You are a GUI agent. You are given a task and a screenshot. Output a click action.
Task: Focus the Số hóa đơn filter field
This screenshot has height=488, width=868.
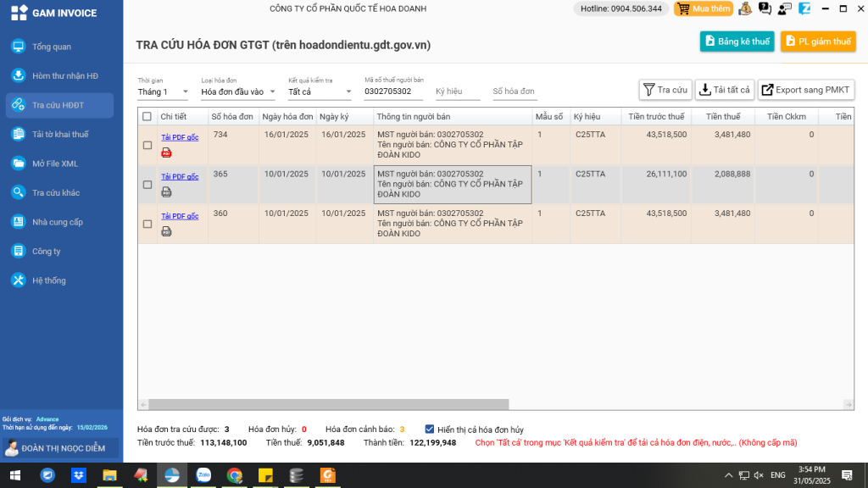[x=515, y=91]
